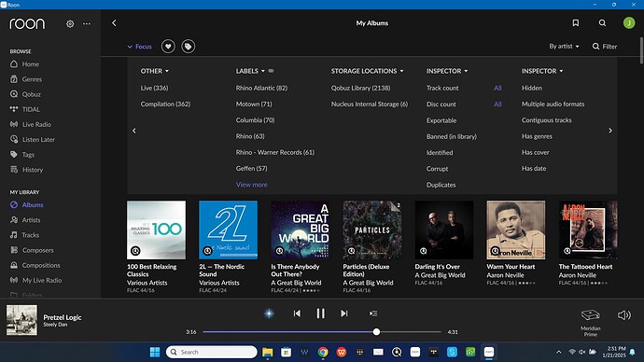Filter albums by tag icon
Image resolution: width=644 pixels, height=362 pixels.
189,47
